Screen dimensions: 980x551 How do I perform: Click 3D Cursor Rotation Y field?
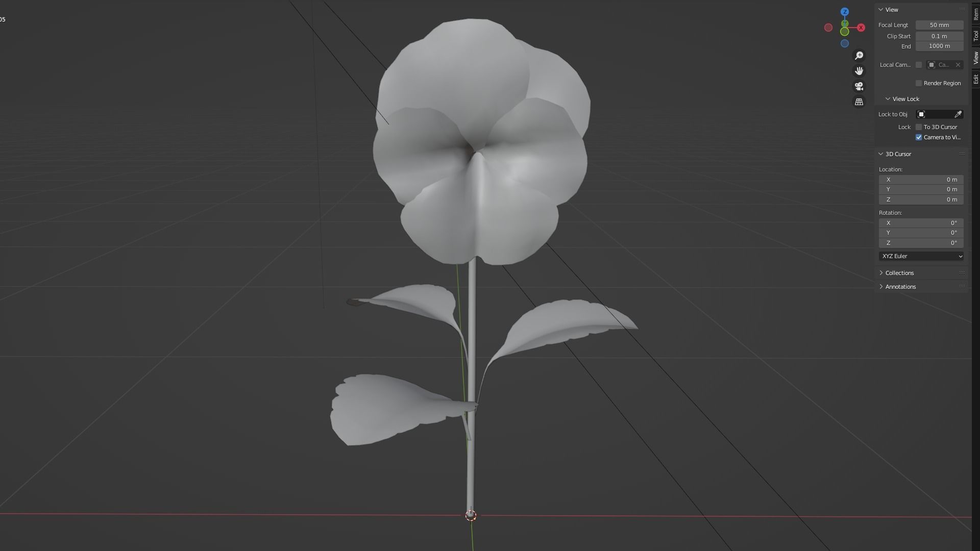(921, 233)
